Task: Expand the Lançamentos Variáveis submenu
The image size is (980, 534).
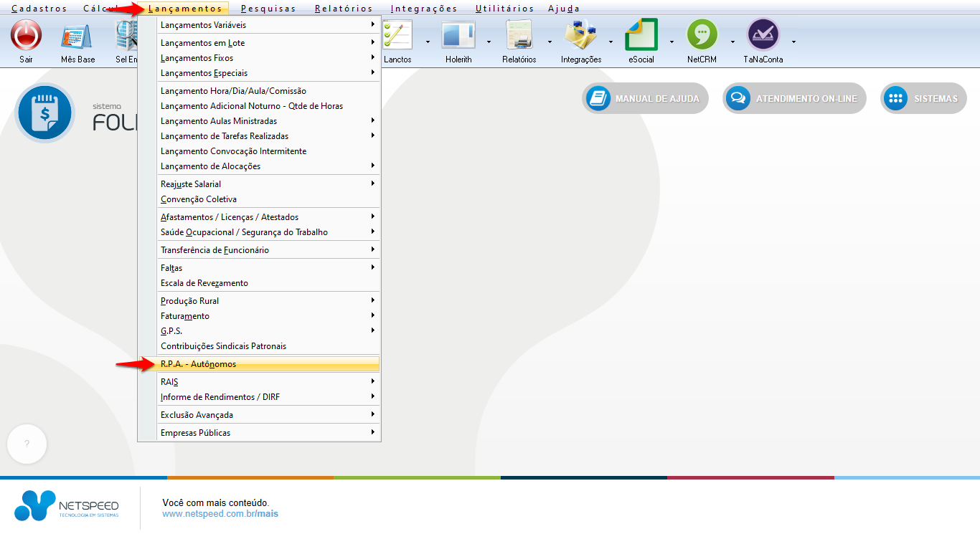Action: [267, 25]
